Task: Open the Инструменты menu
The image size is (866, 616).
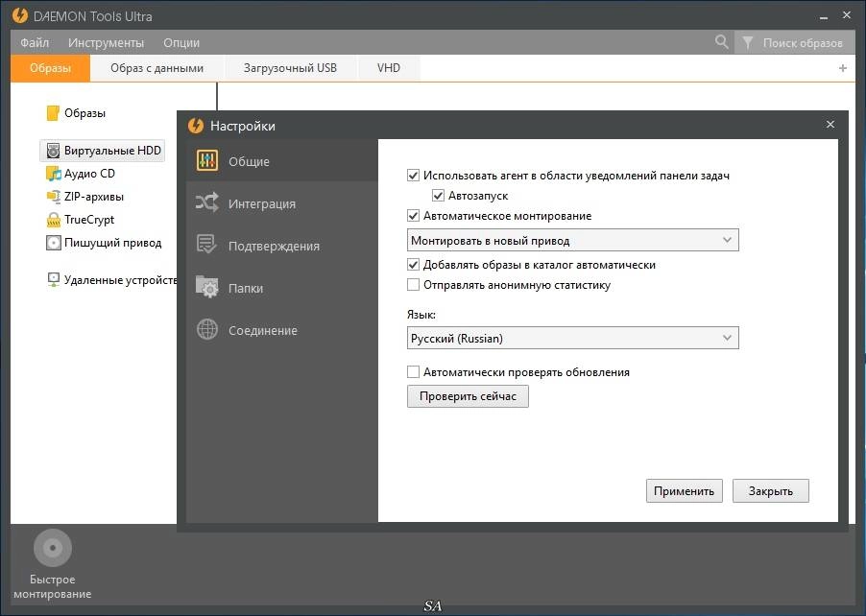Action: (x=106, y=42)
